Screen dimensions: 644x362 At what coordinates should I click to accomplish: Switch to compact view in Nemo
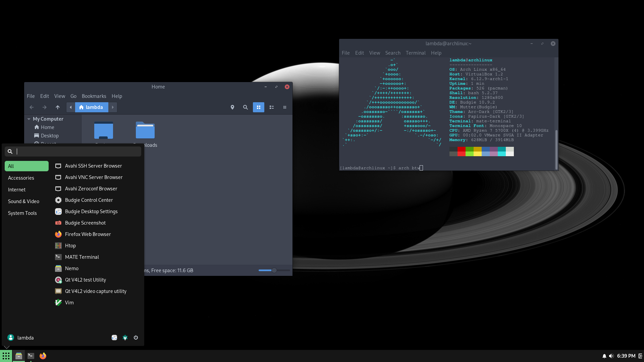tap(284, 107)
